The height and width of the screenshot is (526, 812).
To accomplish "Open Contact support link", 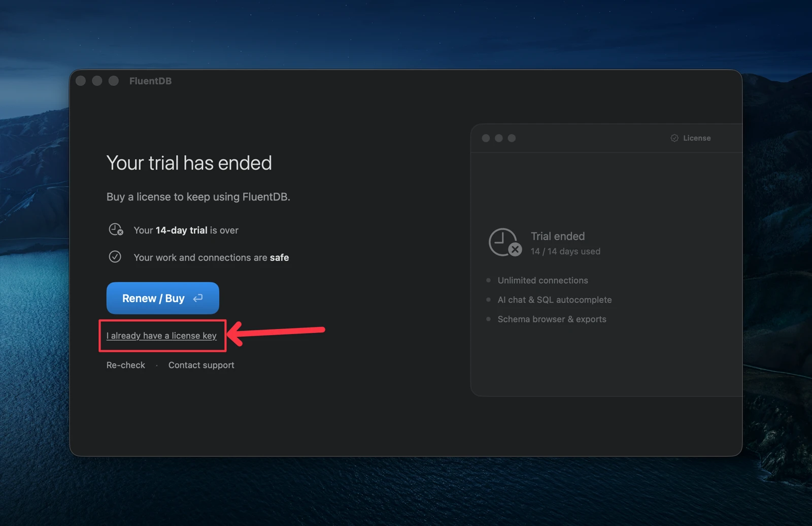I will pos(201,365).
